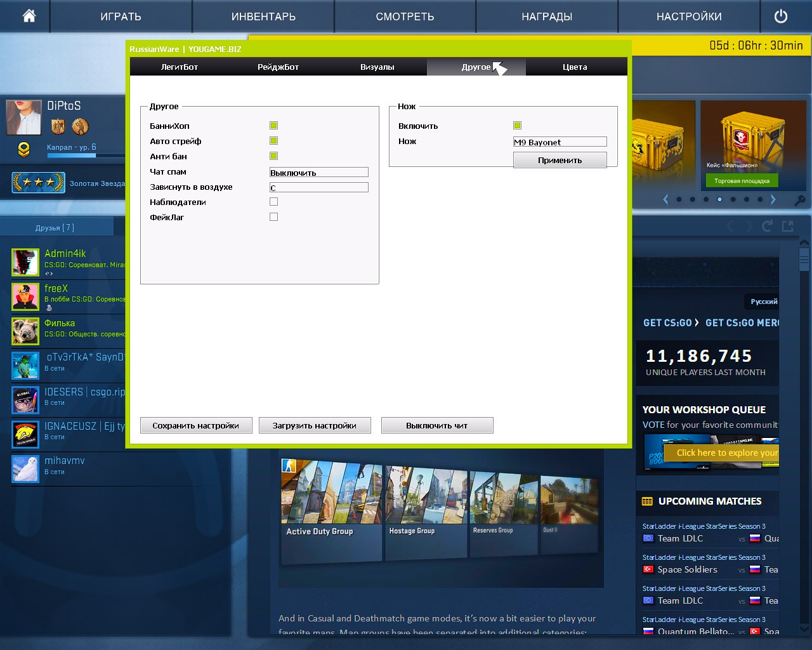This screenshot has height=650, width=812.
Task: Open the НАСТРОЙКИ menu
Action: pos(689,17)
